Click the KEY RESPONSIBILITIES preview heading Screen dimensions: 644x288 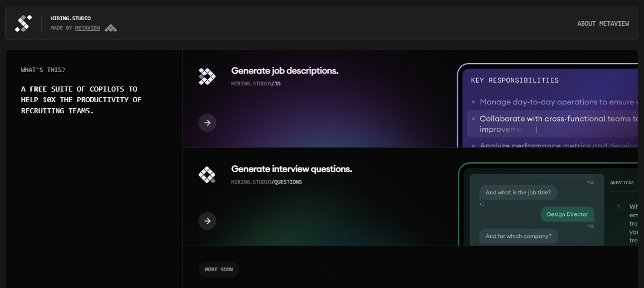point(515,80)
